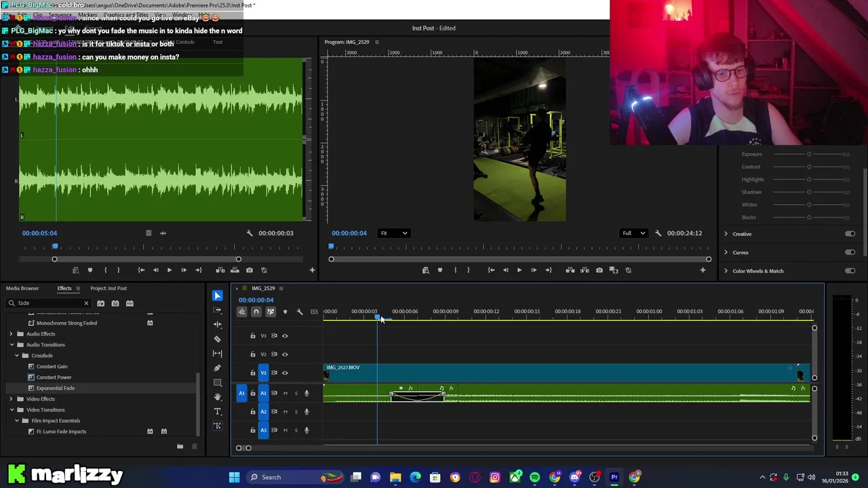Open File Explorer from the taskbar
The width and height of the screenshot is (868, 488).
pos(395,477)
